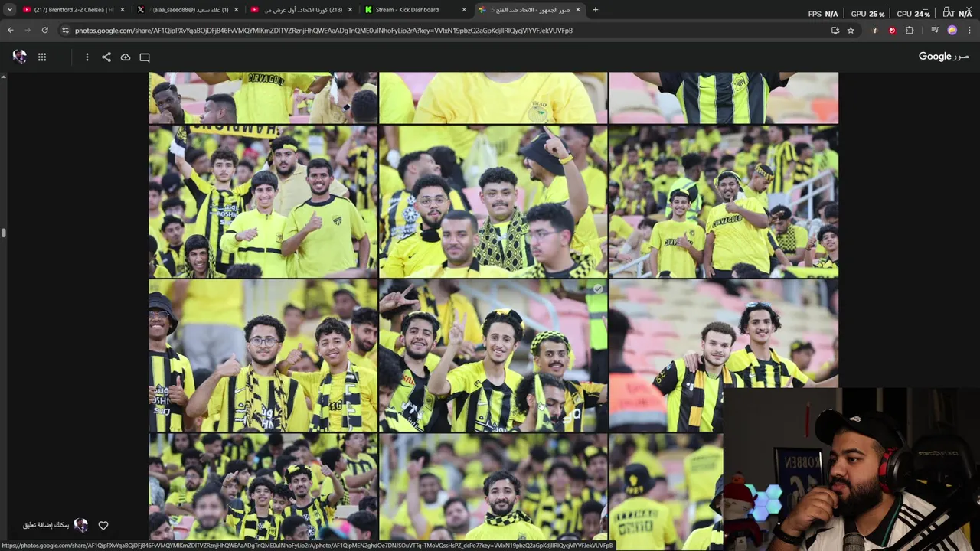Image resolution: width=980 pixels, height=551 pixels.
Task: Go forward to the next page
Action: pyautogui.click(x=27, y=31)
